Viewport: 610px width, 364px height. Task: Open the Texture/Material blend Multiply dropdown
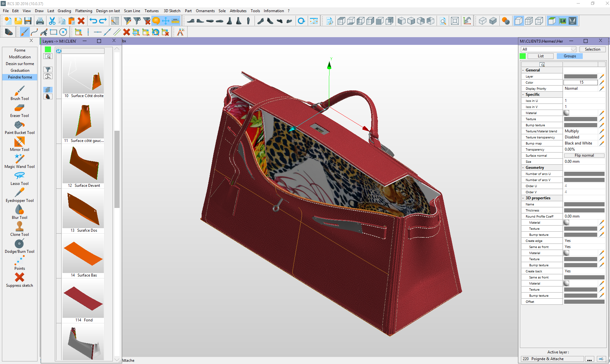click(580, 131)
